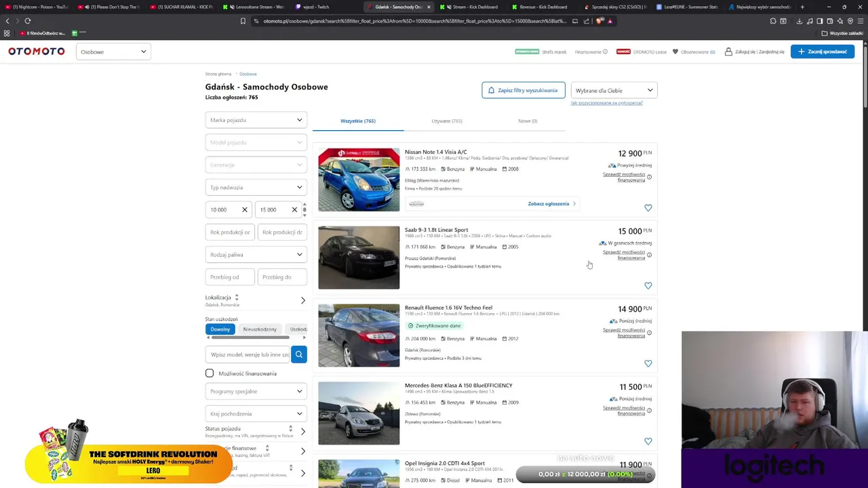The height and width of the screenshot is (488, 868).
Task: Expand the Programy specjalne dropdown
Action: tap(256, 391)
